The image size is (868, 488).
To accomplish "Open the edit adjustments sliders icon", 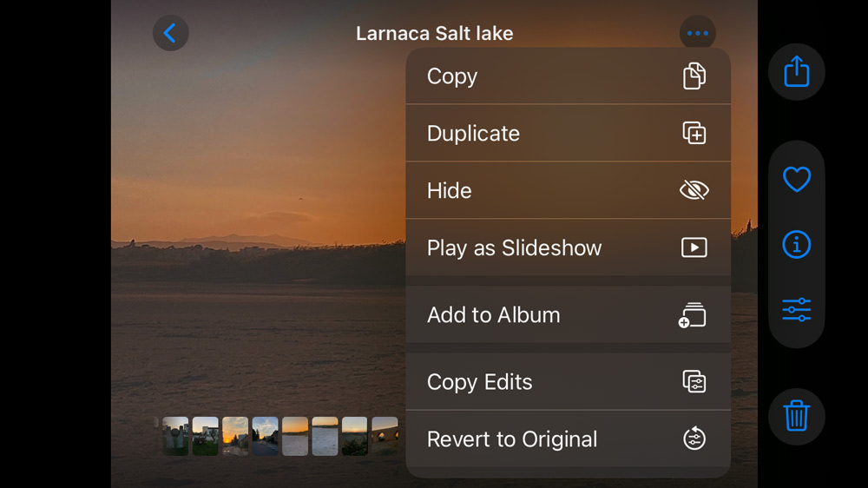I will [796, 309].
